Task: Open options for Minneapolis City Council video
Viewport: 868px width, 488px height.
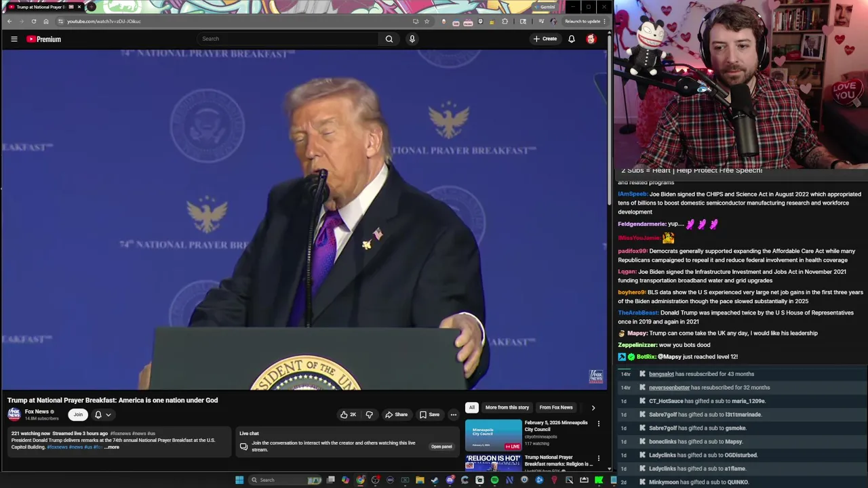Action: pos(598,424)
